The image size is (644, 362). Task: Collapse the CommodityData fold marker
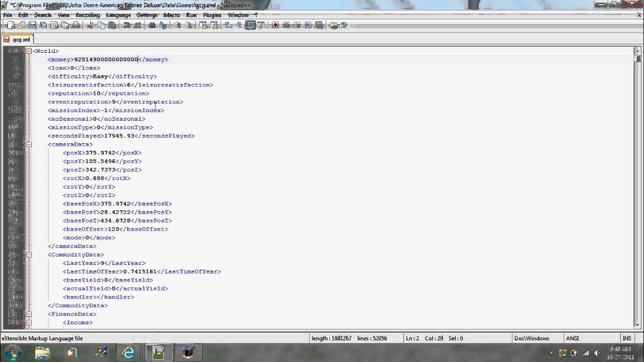pyautogui.click(x=29, y=255)
